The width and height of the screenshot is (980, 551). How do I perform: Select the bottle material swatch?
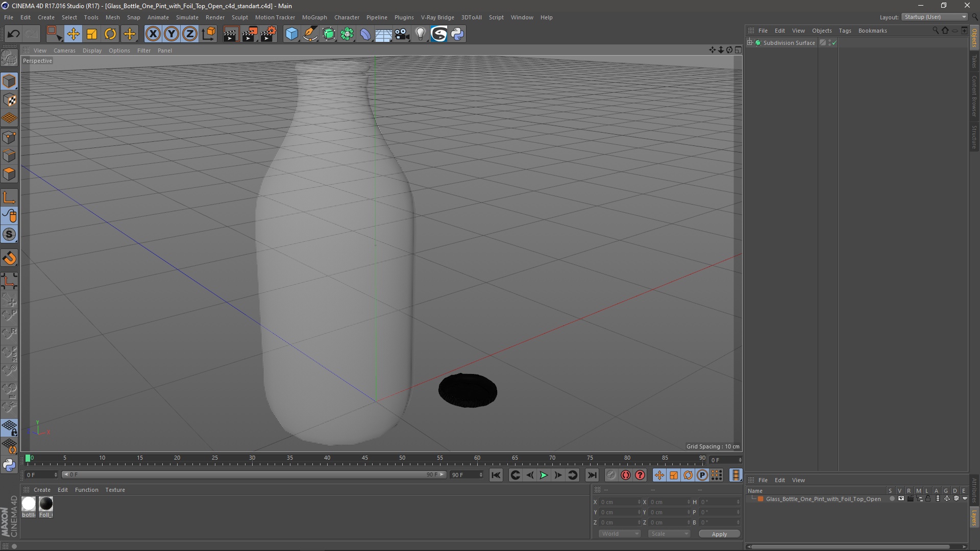pos(29,504)
